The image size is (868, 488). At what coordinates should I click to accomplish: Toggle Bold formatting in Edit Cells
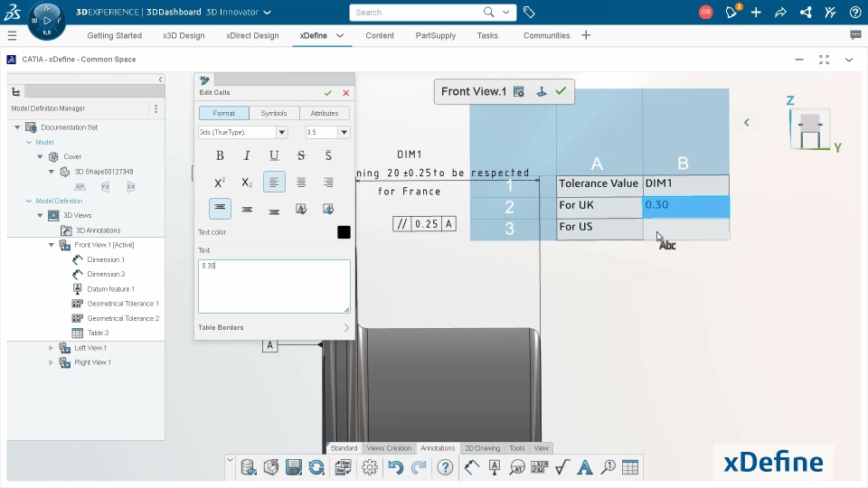pyautogui.click(x=220, y=155)
